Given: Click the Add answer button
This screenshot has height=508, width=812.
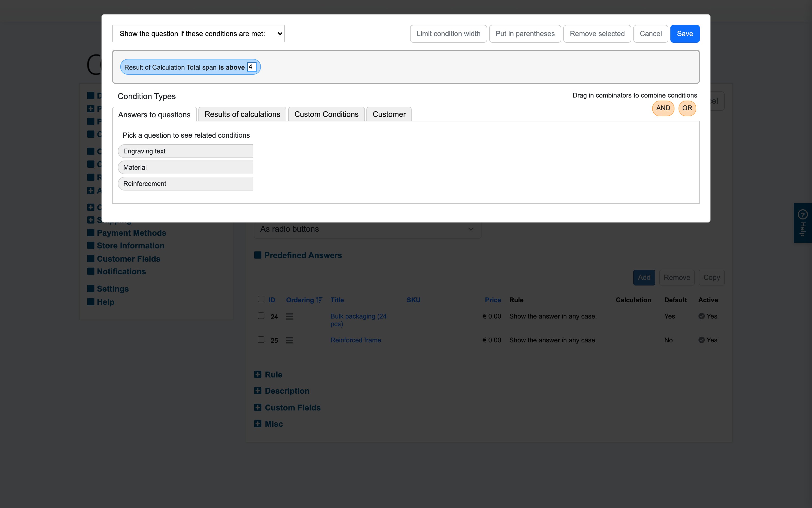Looking at the screenshot, I should tap(644, 278).
